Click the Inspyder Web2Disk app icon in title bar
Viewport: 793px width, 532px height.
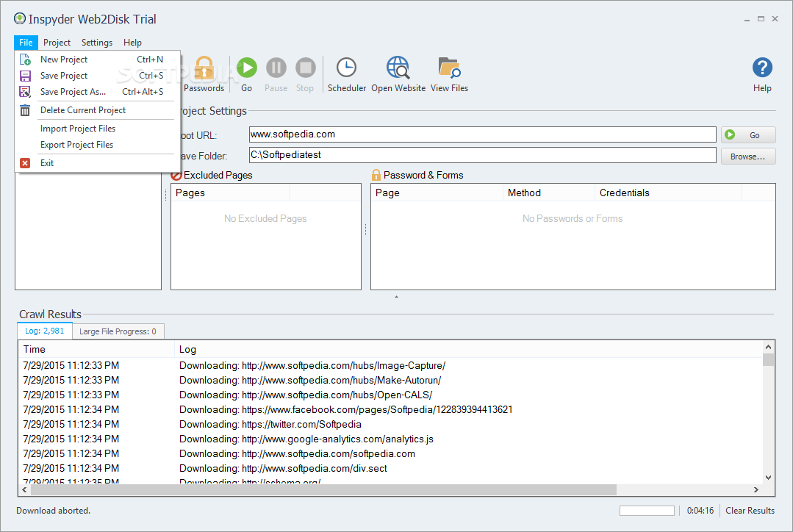pos(20,18)
